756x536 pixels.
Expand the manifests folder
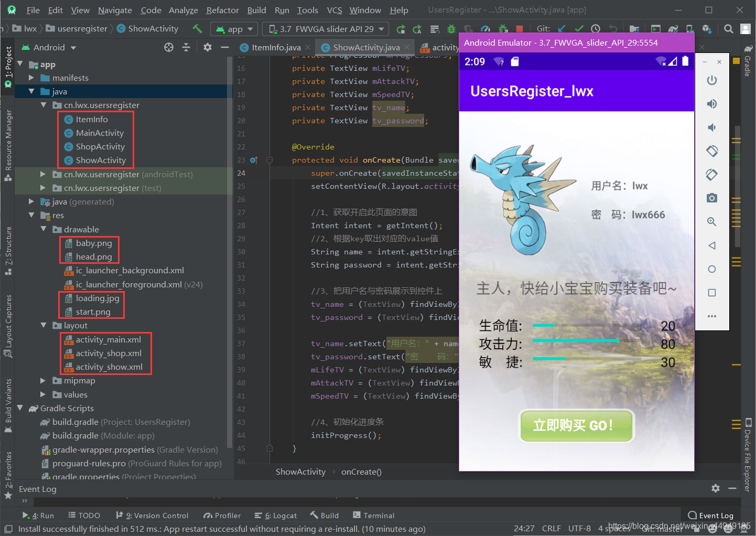pyautogui.click(x=31, y=78)
